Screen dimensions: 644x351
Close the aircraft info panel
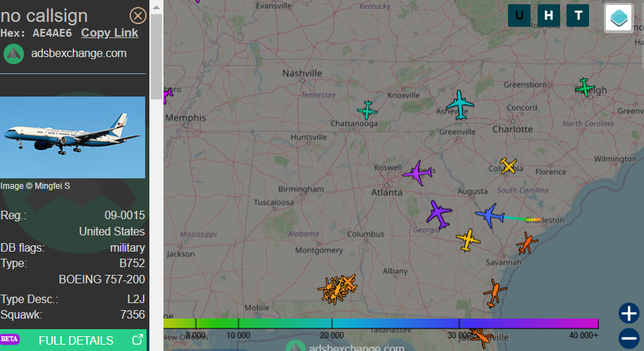[x=137, y=16]
